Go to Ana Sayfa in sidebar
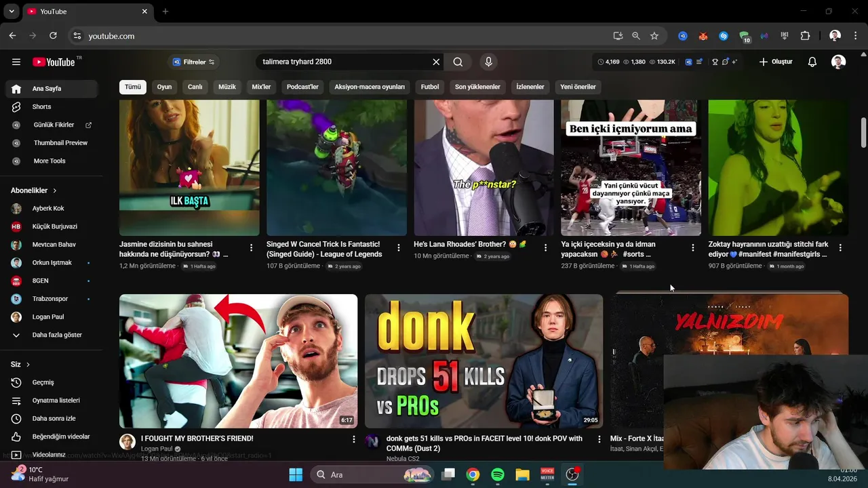868x488 pixels. click(52, 89)
